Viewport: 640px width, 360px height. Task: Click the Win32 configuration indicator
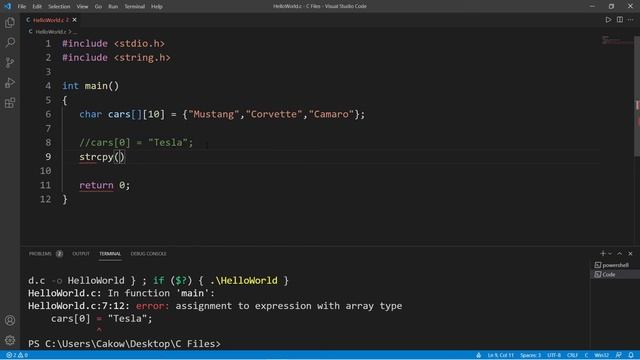[x=602, y=355]
